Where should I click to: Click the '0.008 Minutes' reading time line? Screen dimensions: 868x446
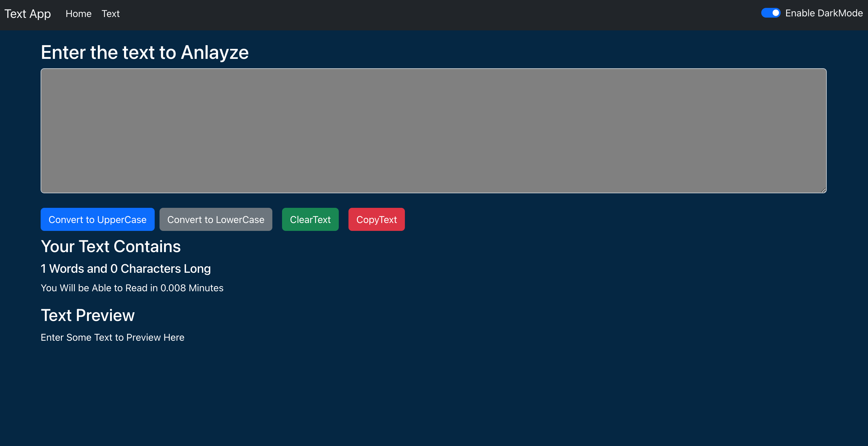coord(132,288)
